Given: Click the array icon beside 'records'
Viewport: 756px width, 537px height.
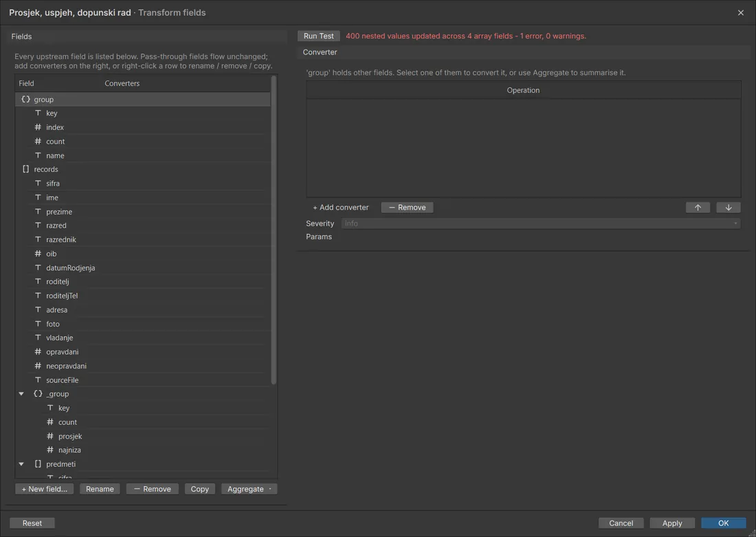Looking at the screenshot, I should tap(25, 169).
